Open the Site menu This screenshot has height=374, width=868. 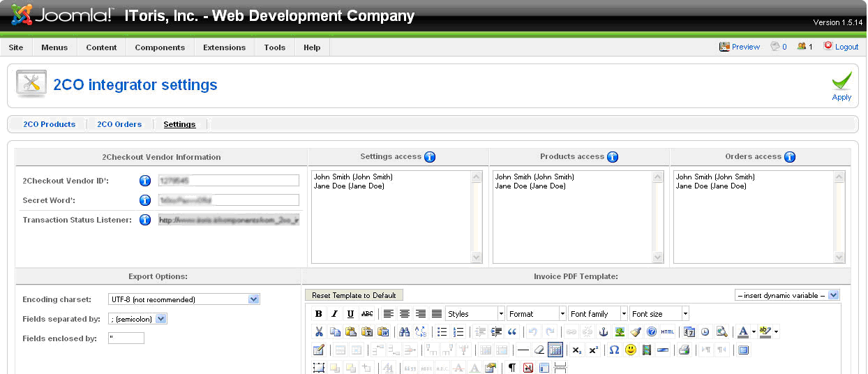pos(16,47)
